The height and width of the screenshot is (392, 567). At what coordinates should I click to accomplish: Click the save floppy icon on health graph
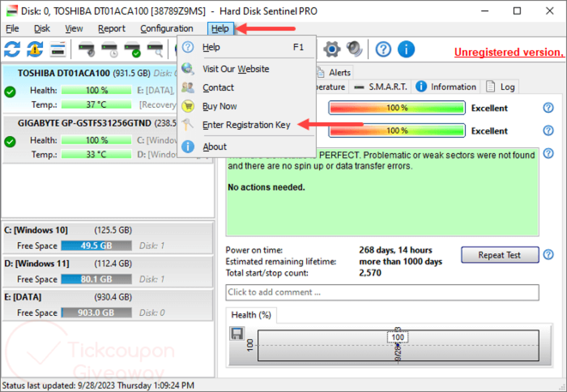point(237,334)
